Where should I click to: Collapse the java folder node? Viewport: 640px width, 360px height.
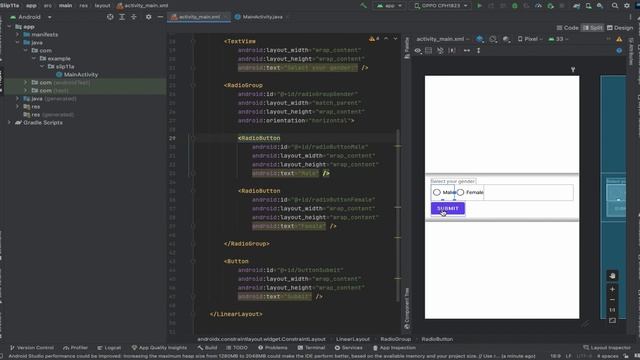click(18, 42)
